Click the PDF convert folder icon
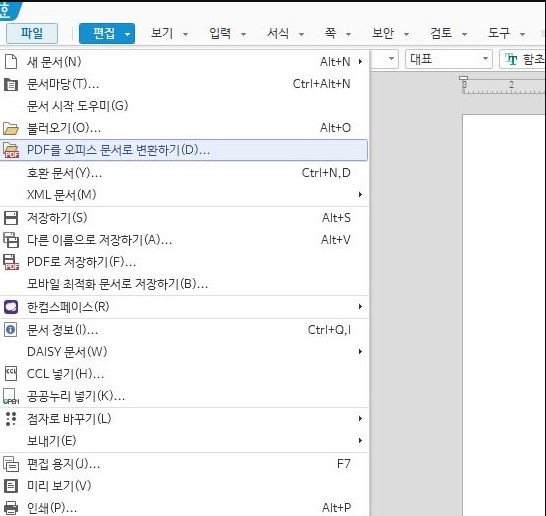Viewport: 546px width, 516px height. click(11, 150)
